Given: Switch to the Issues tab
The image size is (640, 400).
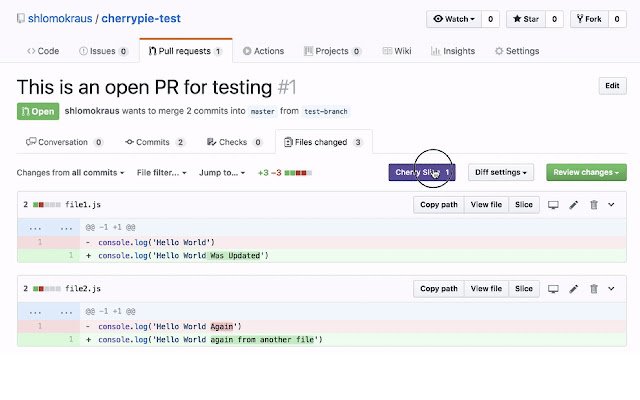Looking at the screenshot, I should (x=104, y=51).
